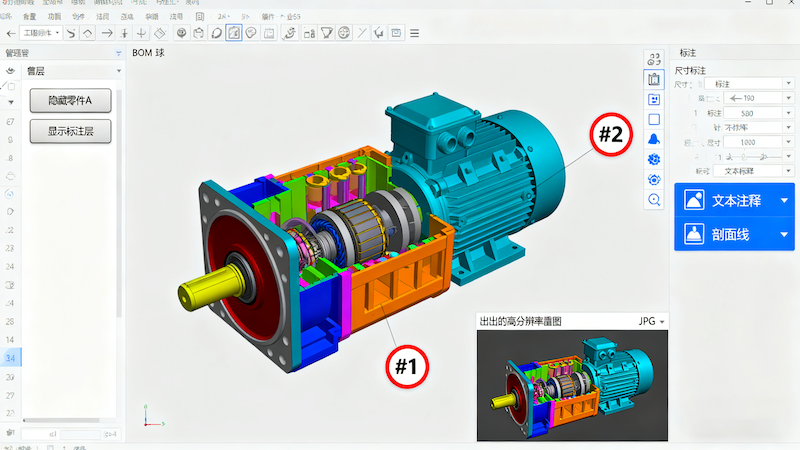
Task: Click the magnifier zoom icon in right toolbar
Action: click(x=654, y=200)
